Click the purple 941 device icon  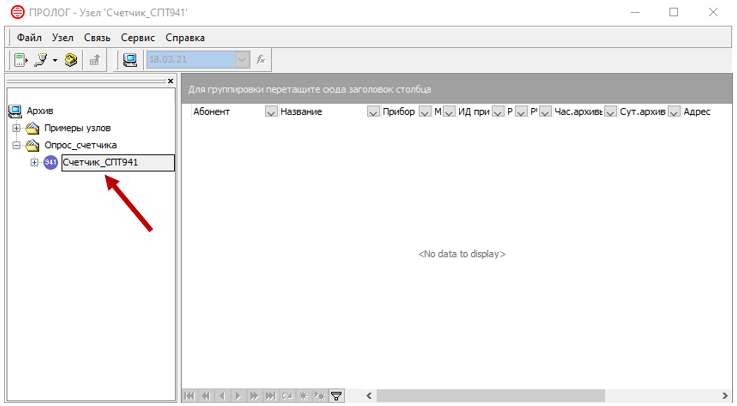51,163
